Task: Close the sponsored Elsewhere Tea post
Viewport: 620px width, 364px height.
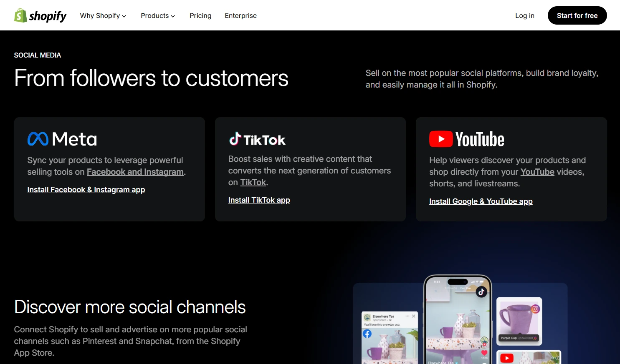Action: point(414,316)
